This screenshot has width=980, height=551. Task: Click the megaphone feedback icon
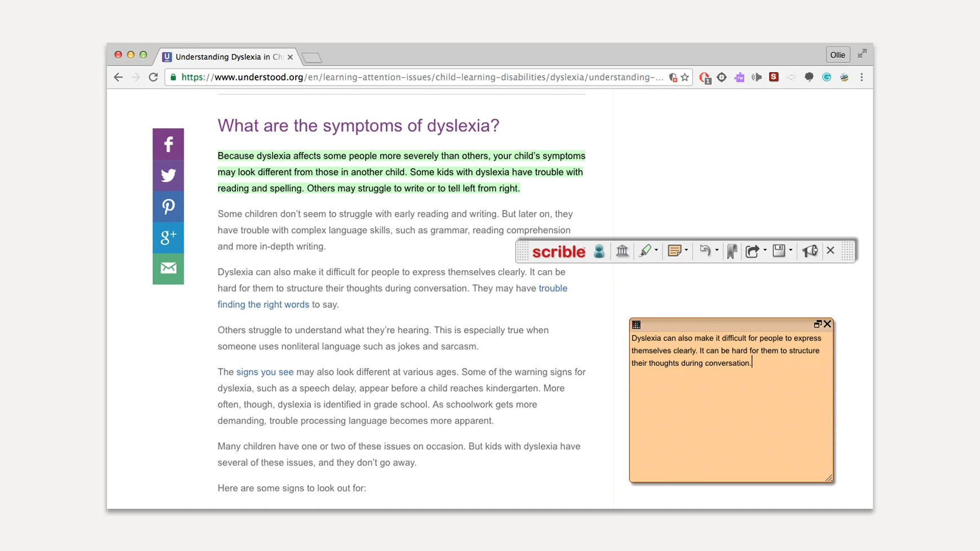click(810, 251)
